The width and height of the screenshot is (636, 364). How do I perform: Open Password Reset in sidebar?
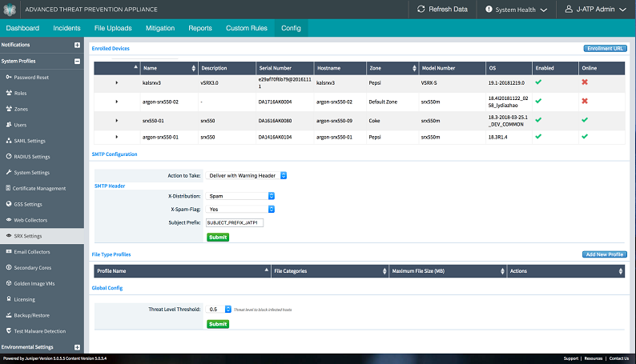[31, 78]
